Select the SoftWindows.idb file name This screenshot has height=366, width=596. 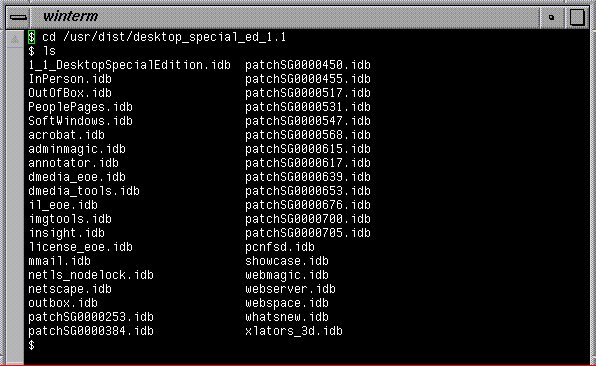[x=81, y=121]
